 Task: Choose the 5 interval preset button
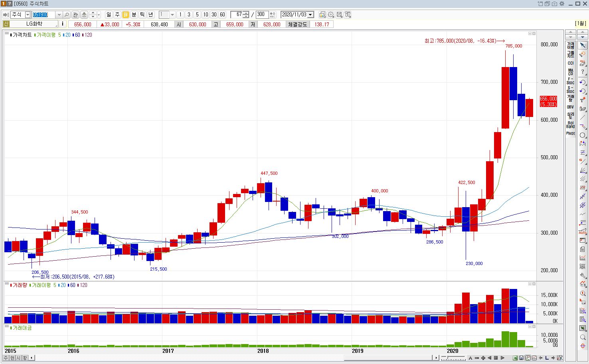(197, 15)
